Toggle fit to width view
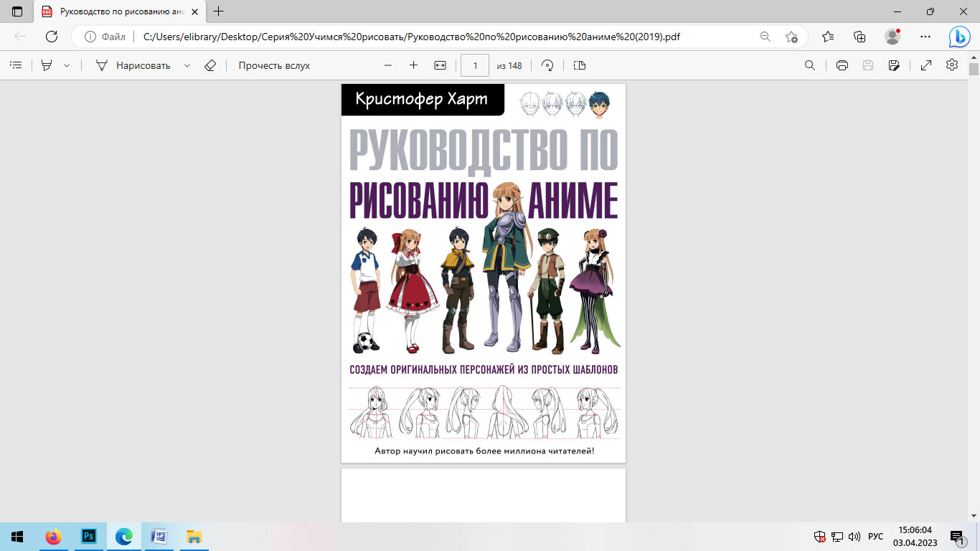Image resolution: width=980 pixels, height=551 pixels. click(x=440, y=65)
